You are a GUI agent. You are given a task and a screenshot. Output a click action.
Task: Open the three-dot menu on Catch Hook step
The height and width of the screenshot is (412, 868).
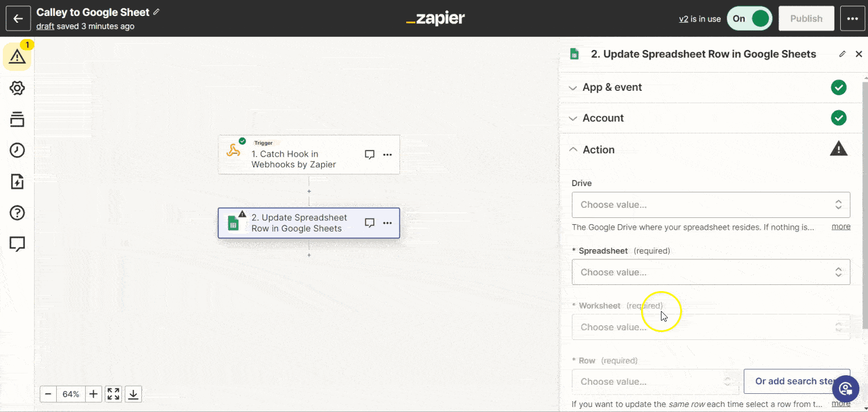[387, 154]
